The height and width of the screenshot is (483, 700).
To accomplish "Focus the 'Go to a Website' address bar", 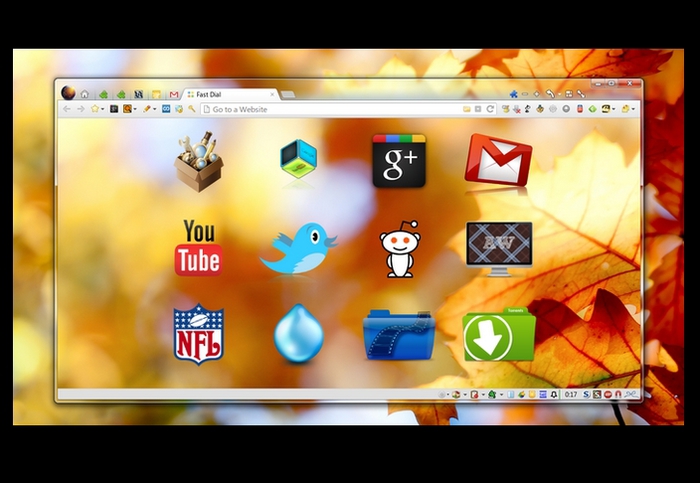I will [348, 109].
